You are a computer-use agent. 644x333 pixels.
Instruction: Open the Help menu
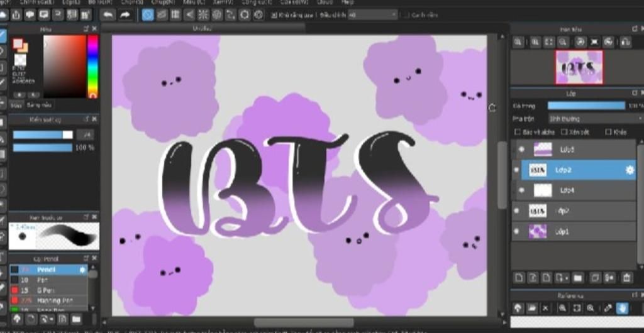pyautogui.click(x=347, y=2)
